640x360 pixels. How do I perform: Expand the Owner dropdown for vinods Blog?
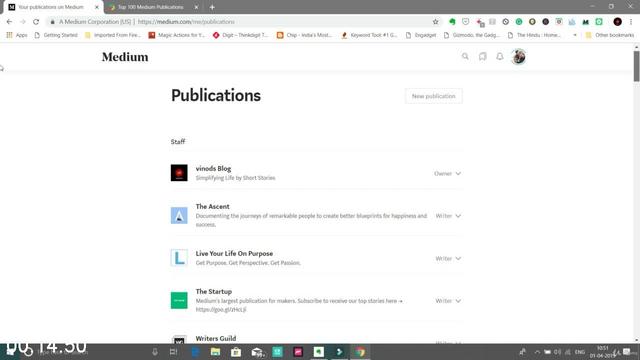pos(447,173)
